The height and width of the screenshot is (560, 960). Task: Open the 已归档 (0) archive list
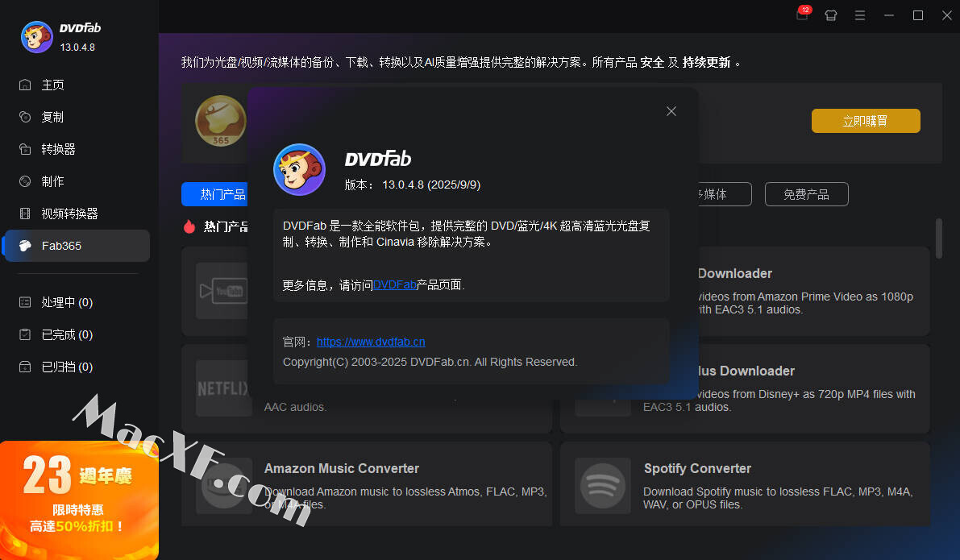tap(67, 367)
